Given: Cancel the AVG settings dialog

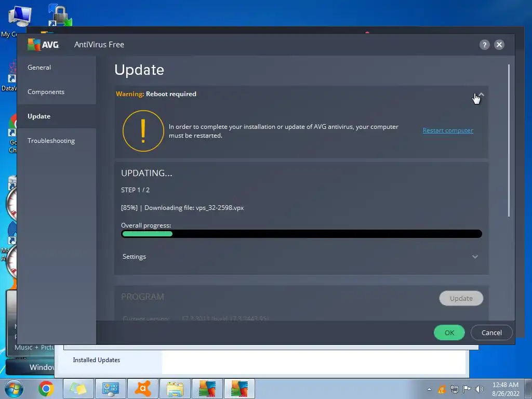Looking at the screenshot, I should tap(491, 332).
